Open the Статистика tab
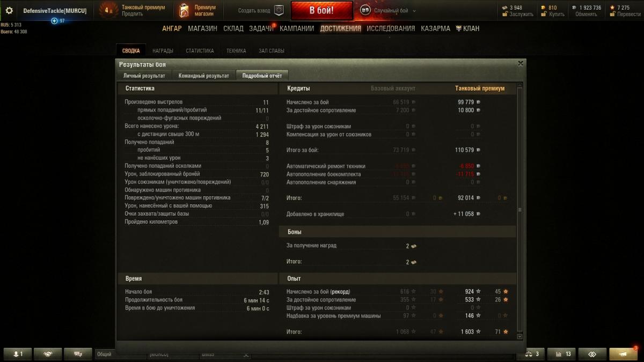 pyautogui.click(x=200, y=51)
